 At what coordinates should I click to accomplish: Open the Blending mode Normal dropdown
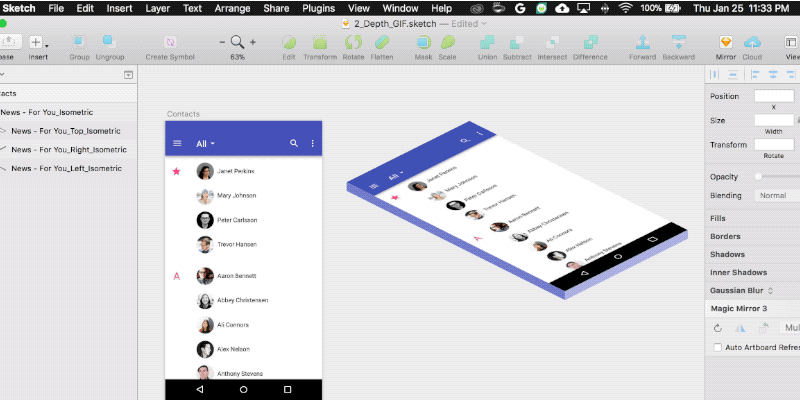tap(777, 195)
